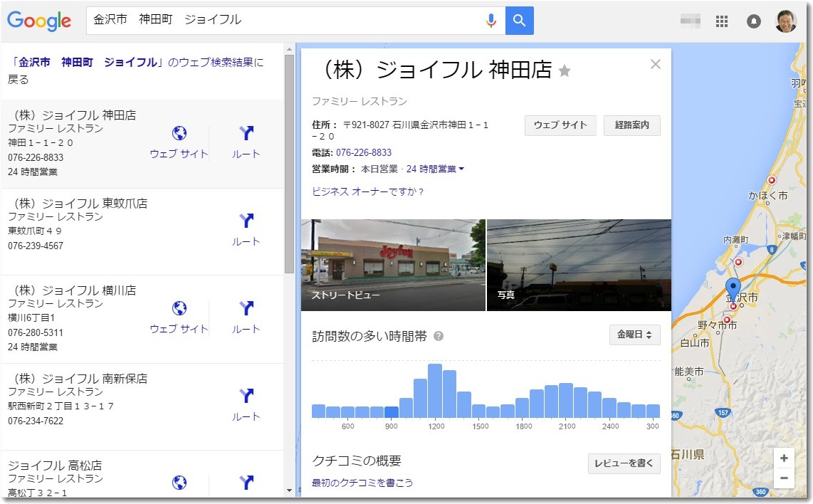
Task: Select the tallest bar at 1200
Action: tap(435, 391)
